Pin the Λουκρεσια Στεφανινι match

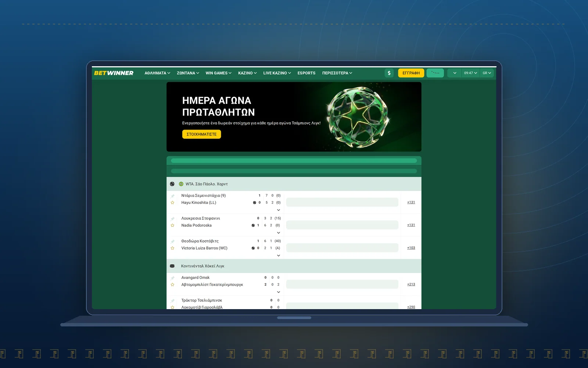coord(172,219)
